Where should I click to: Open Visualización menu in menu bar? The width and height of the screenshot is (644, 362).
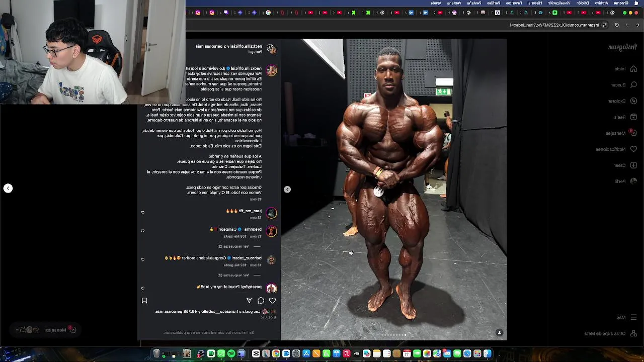(559, 3)
